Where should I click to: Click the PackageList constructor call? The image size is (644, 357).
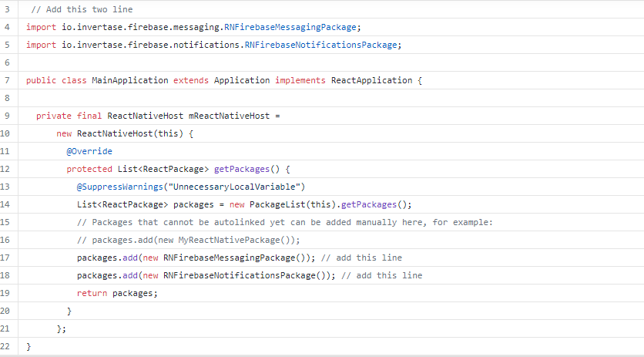(x=277, y=204)
